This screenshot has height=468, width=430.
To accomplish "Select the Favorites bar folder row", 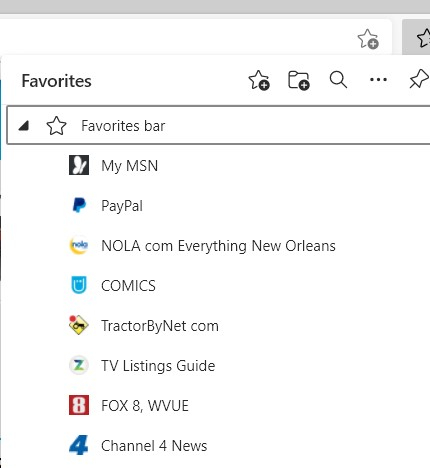I will point(218,125).
